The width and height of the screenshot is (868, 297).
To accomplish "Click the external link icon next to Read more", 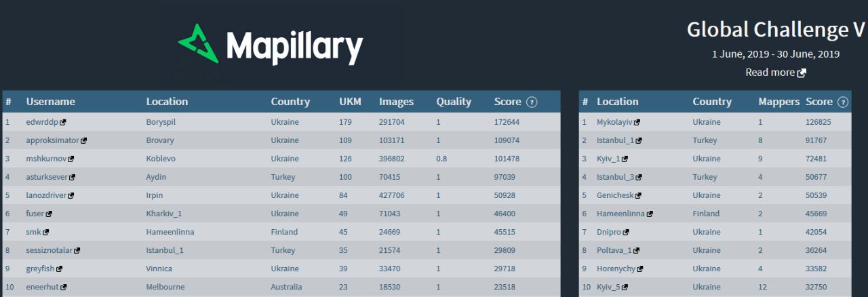I will pyautogui.click(x=802, y=73).
